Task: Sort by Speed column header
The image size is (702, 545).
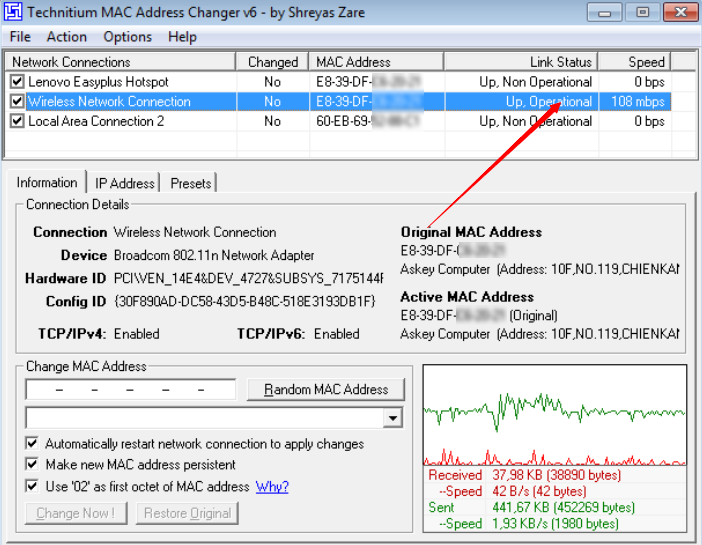Action: [634, 62]
